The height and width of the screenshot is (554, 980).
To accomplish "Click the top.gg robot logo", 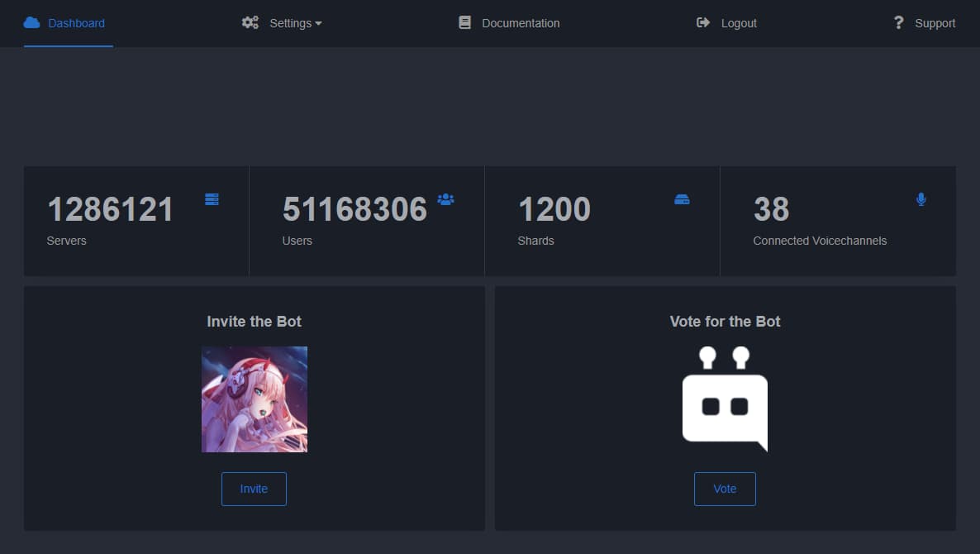I will pos(725,399).
